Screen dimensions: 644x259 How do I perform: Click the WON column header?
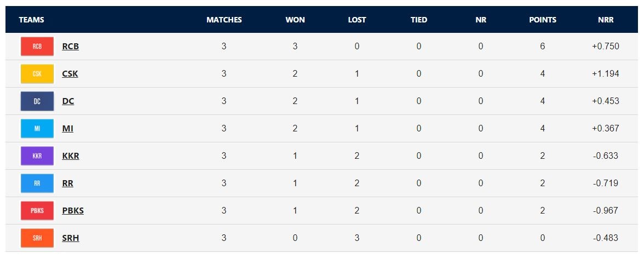point(295,20)
